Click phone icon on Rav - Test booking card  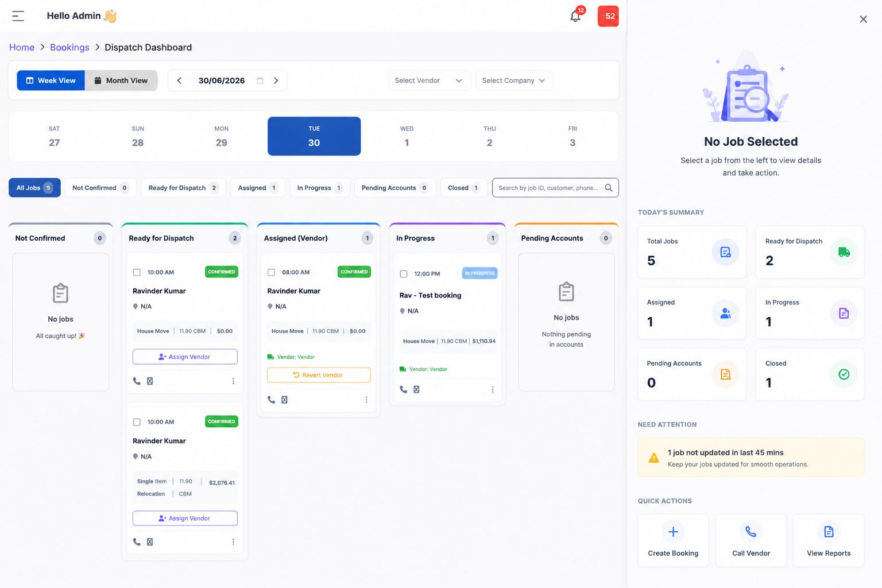[x=404, y=389]
